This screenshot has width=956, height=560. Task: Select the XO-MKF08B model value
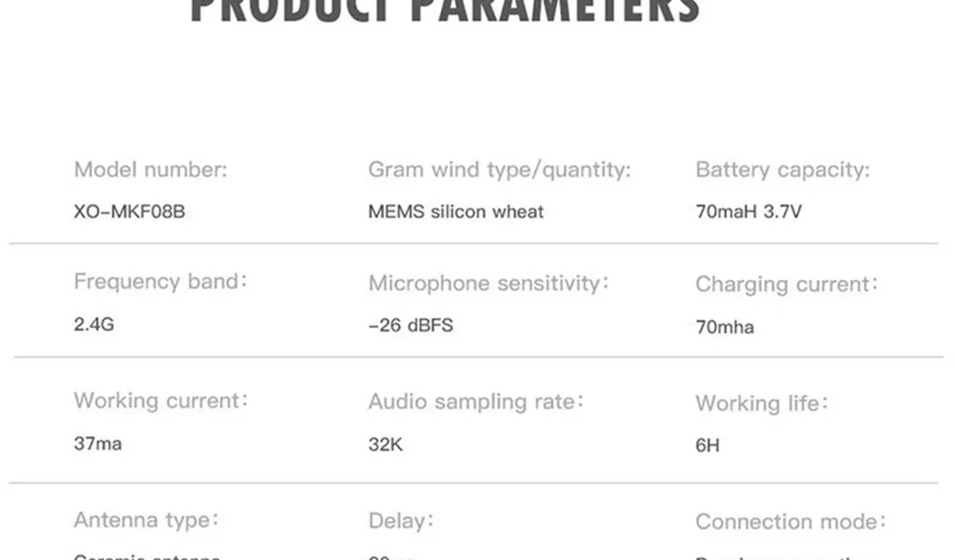tap(129, 212)
